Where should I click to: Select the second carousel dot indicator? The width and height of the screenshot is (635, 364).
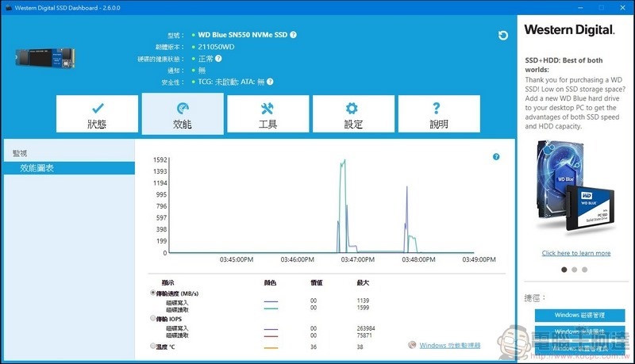coord(574,270)
